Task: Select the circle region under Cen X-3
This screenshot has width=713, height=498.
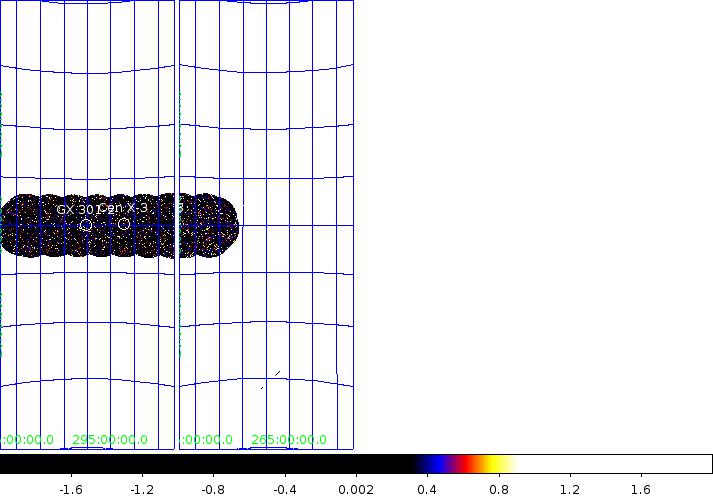Action: point(124,224)
